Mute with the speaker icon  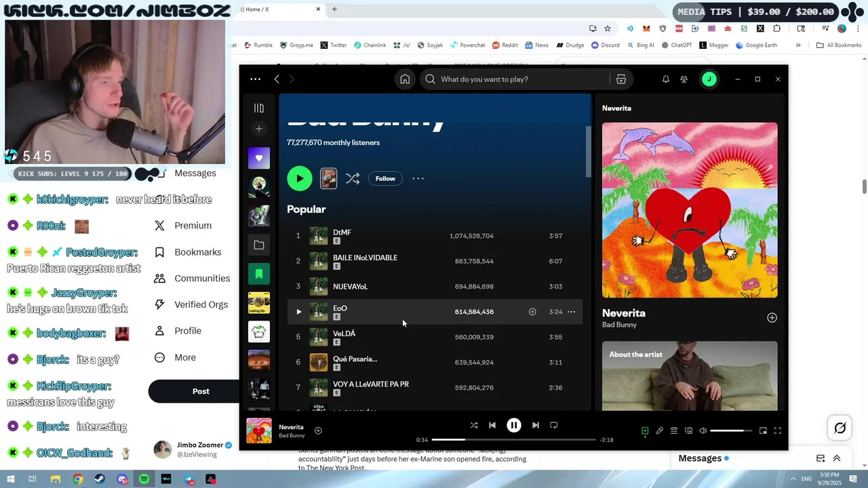point(703,430)
